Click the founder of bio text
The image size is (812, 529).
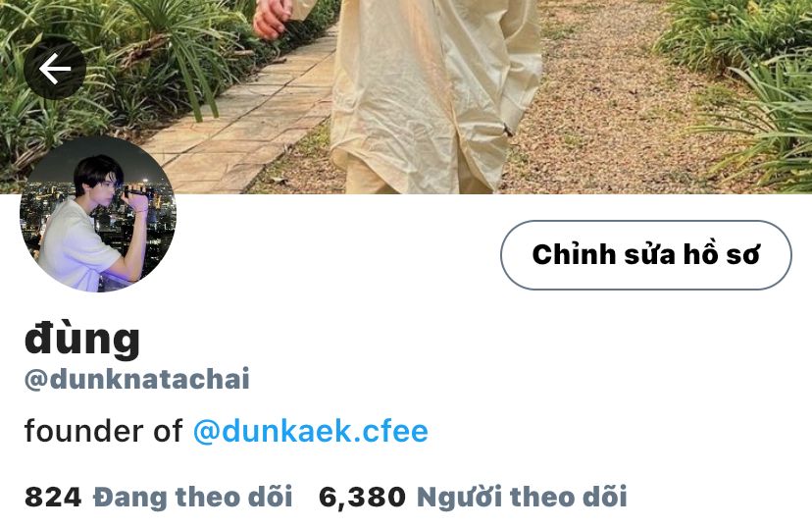click(x=103, y=431)
